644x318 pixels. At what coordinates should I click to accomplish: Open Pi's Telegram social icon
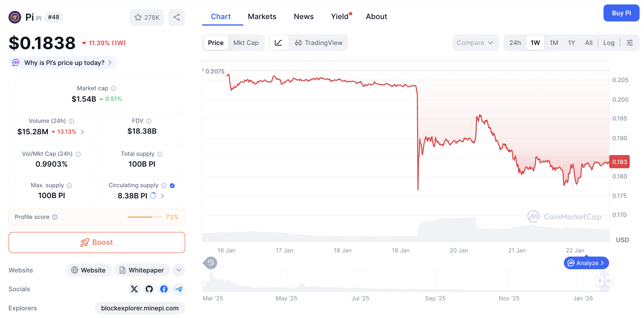click(179, 289)
